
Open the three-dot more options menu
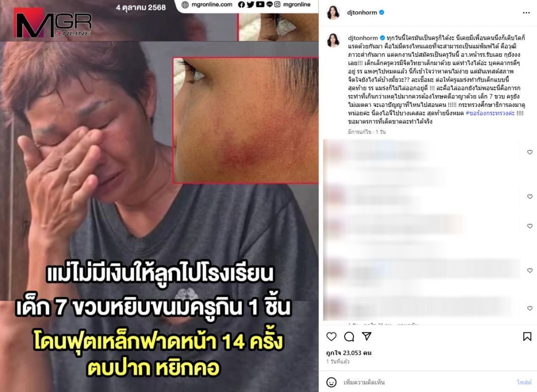(527, 12)
